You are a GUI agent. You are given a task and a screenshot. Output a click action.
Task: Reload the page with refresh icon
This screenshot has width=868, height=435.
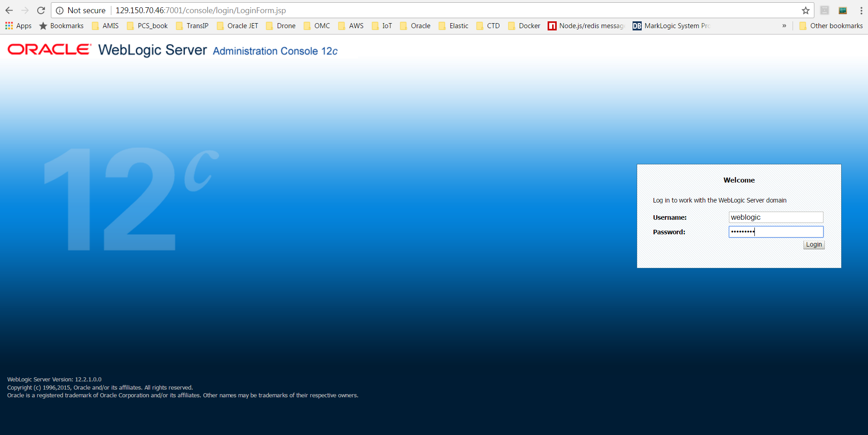coord(41,10)
